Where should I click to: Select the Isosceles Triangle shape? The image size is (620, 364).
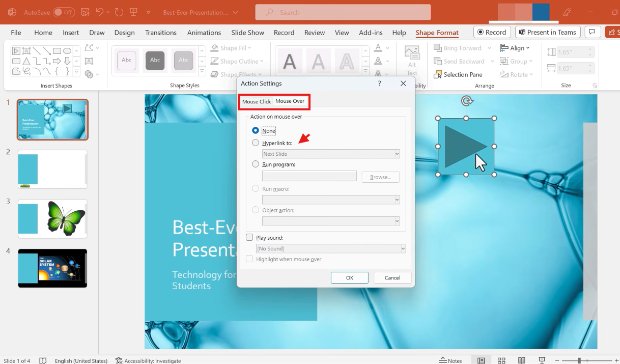(26, 61)
